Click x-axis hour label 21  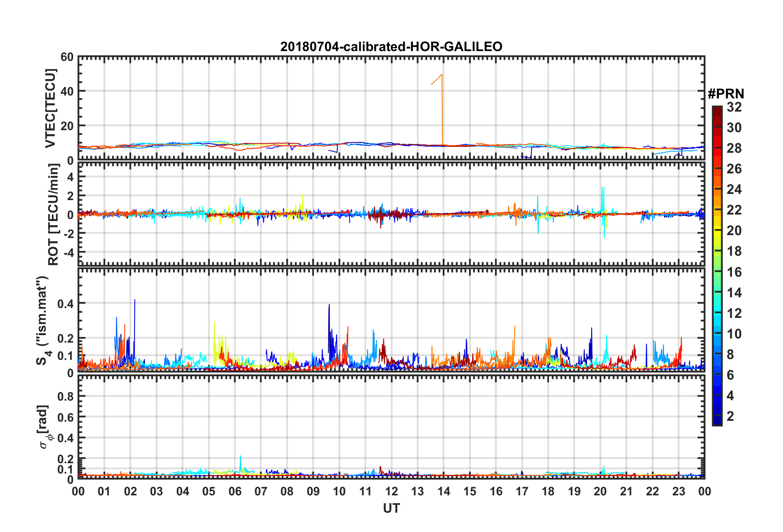click(627, 491)
